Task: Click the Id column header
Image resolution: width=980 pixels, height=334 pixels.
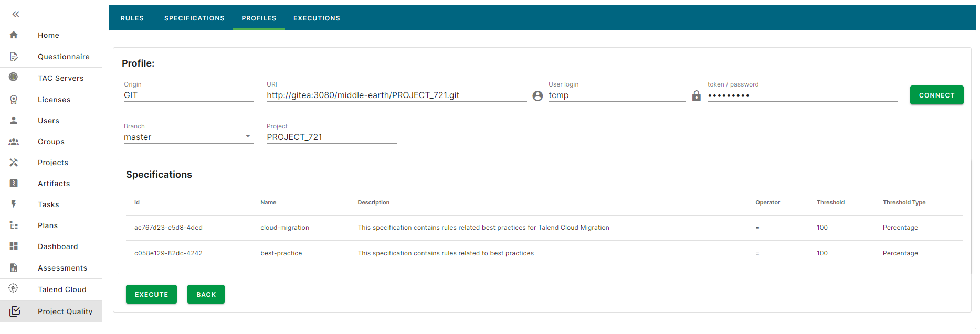Action: coord(137,202)
